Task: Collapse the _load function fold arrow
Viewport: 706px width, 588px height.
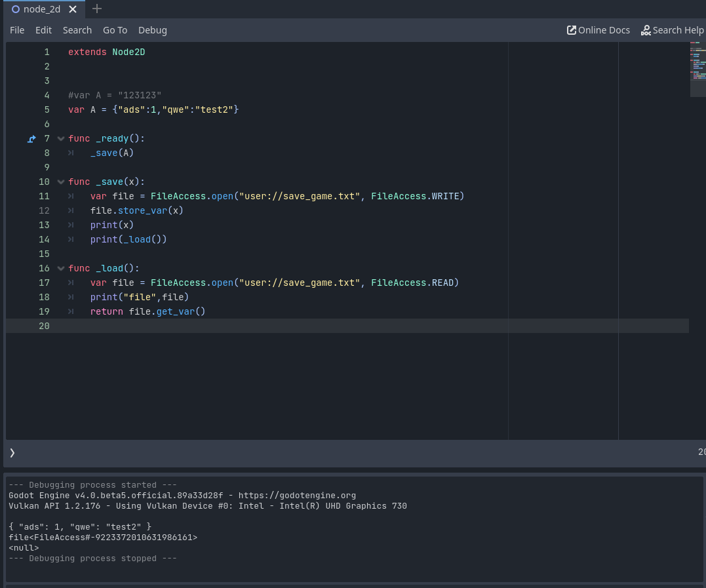Action: click(x=60, y=268)
